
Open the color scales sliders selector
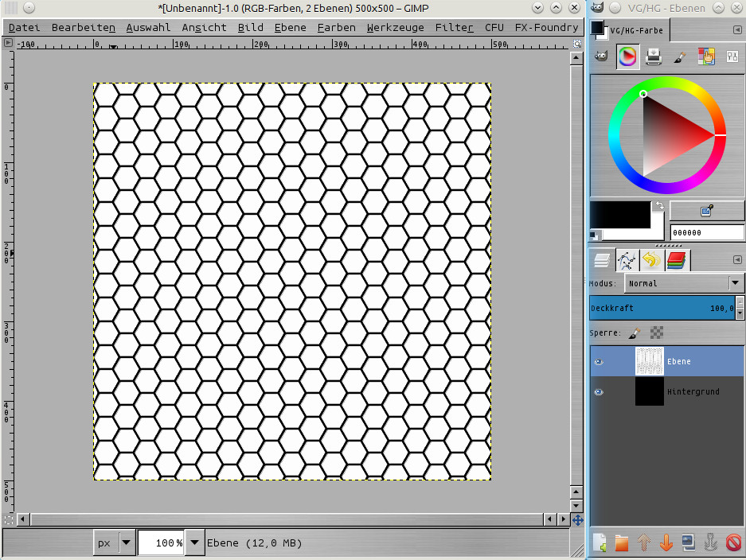(x=732, y=56)
